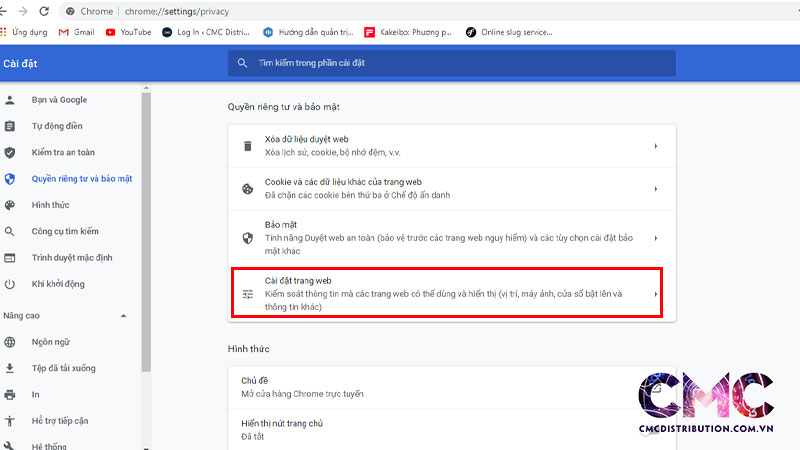
Task: Click the Quyền riêng tư và bảo mật section heading
Action: [x=284, y=107]
